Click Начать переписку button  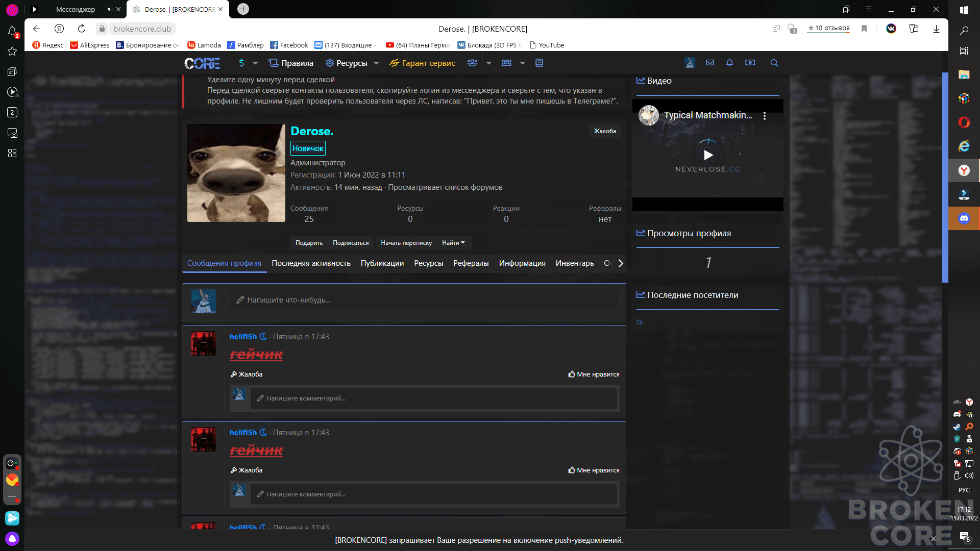coord(406,243)
